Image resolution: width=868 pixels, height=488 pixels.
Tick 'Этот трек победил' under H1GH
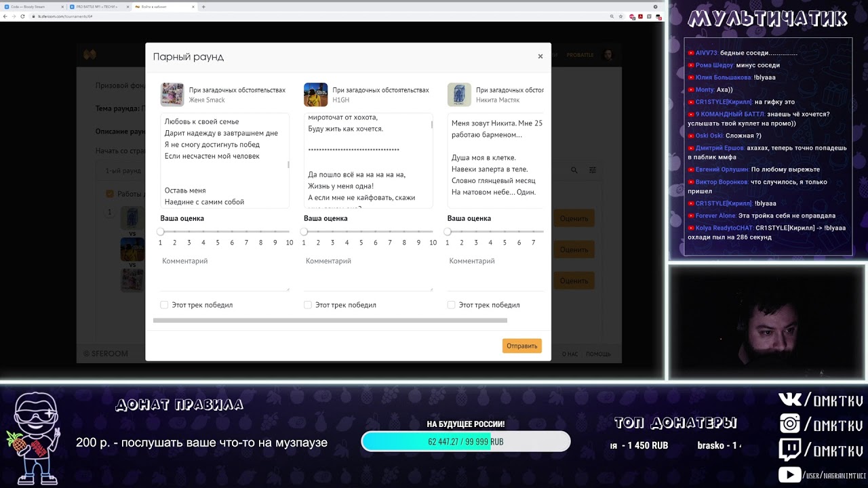click(308, 305)
